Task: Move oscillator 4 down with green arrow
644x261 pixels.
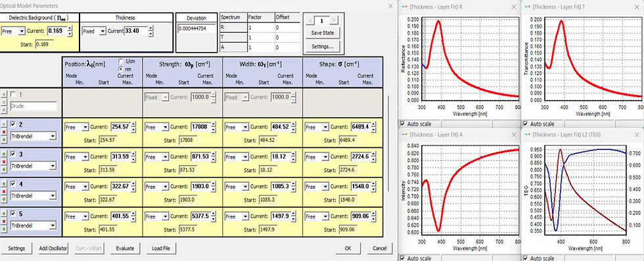Action: [4, 199]
